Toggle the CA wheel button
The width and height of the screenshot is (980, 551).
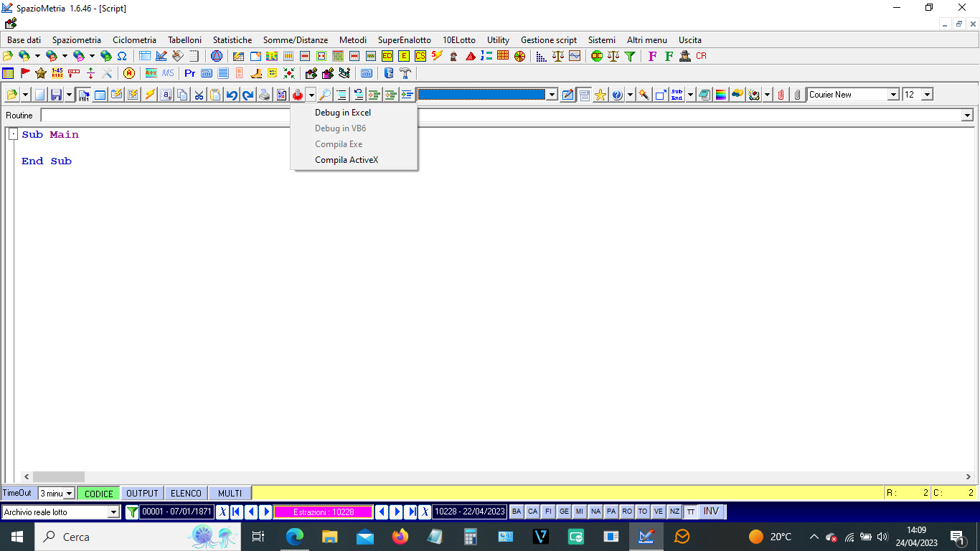point(532,512)
